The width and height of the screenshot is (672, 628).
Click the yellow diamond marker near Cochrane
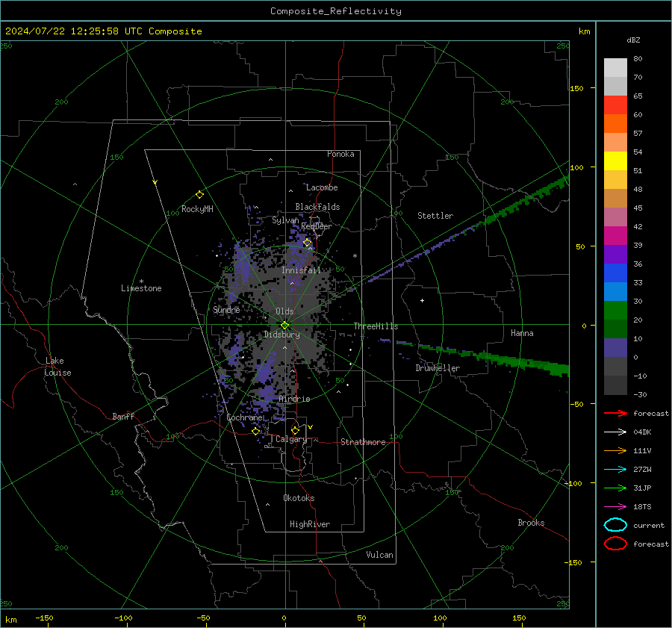tap(256, 431)
